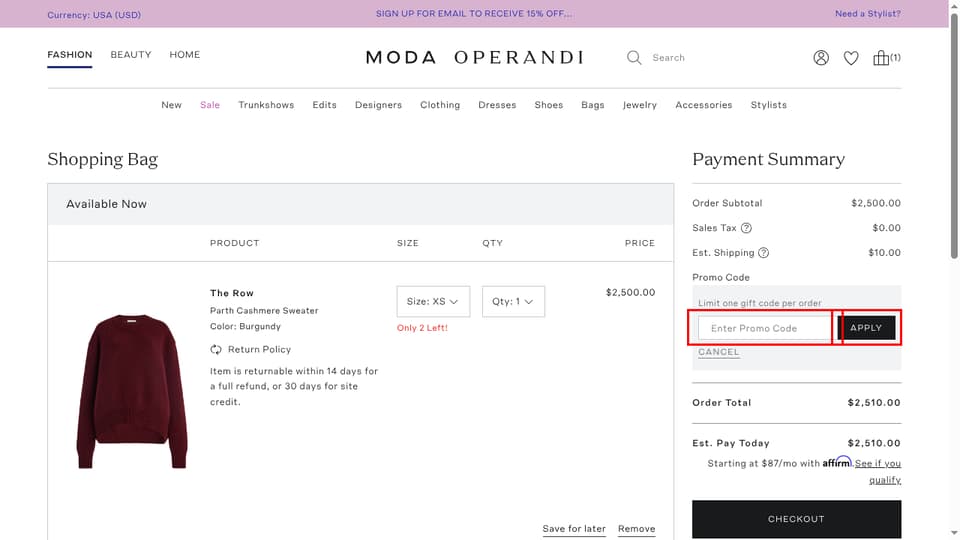960x540 pixels.
Task: Open the Accessories menu item
Action: pos(704,105)
